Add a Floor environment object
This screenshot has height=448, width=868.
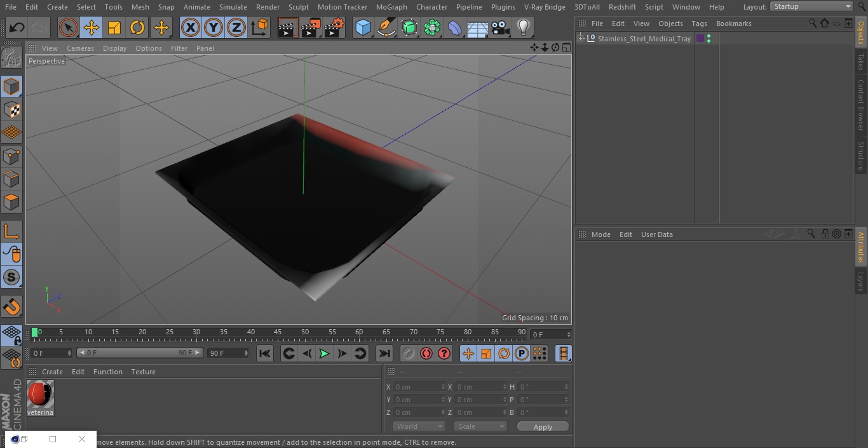pos(478,27)
